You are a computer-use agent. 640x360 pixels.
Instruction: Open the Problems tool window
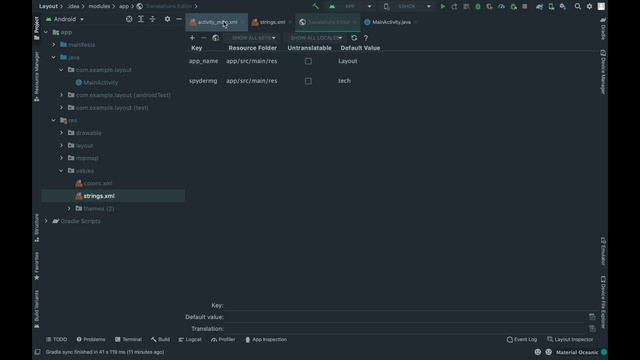(91, 339)
